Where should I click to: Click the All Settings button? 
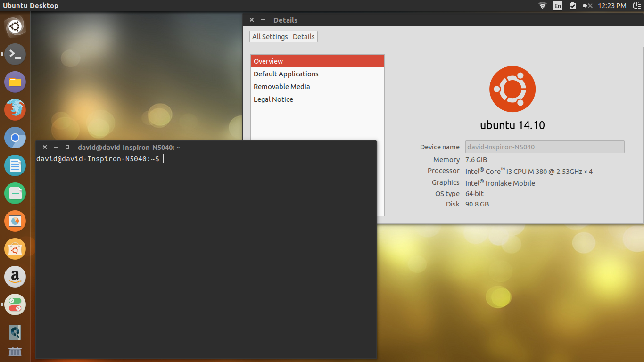[x=270, y=36]
